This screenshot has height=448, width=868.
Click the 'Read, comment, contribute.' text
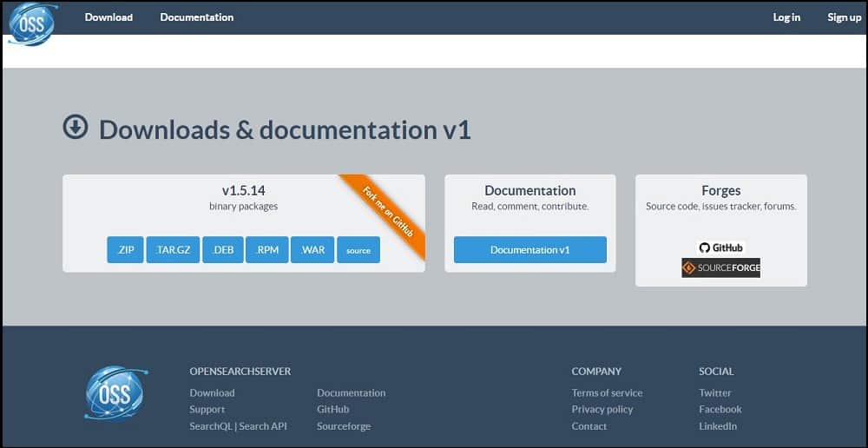[x=530, y=207]
